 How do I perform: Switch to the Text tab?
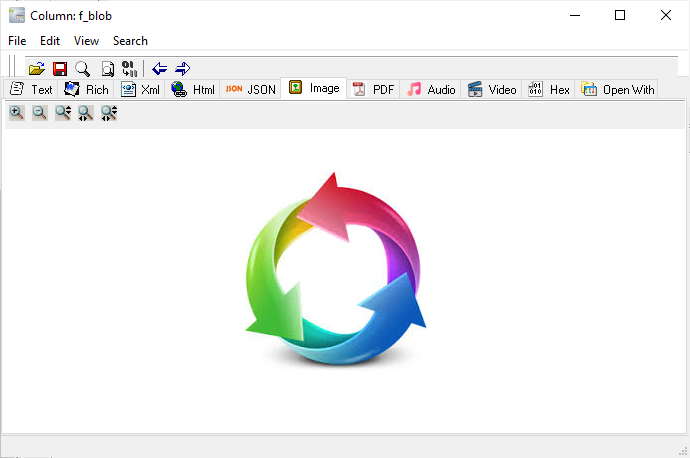point(30,89)
